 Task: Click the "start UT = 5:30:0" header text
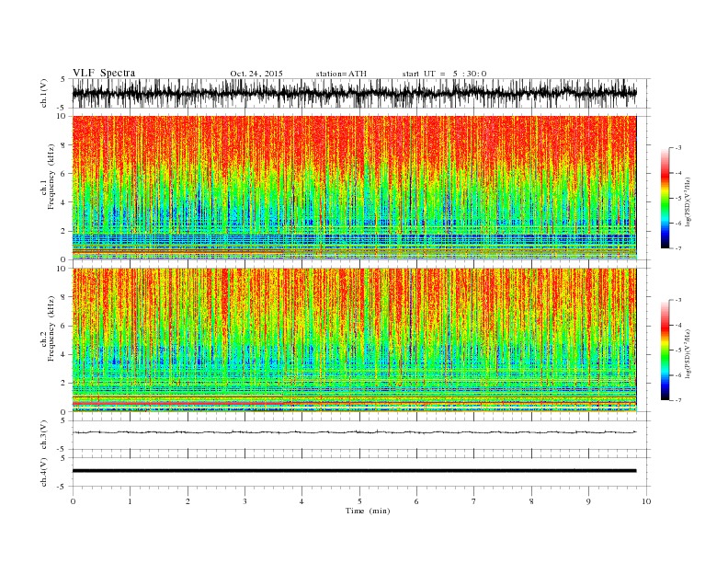(444, 74)
